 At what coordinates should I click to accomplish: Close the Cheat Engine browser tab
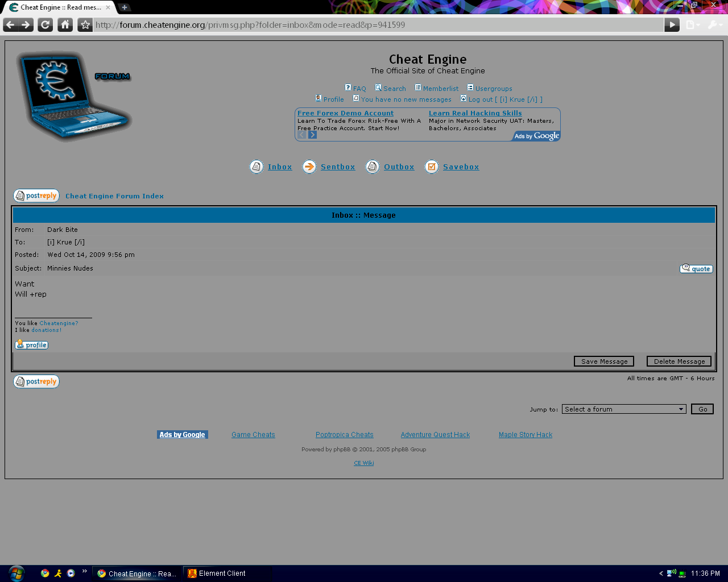(108, 7)
